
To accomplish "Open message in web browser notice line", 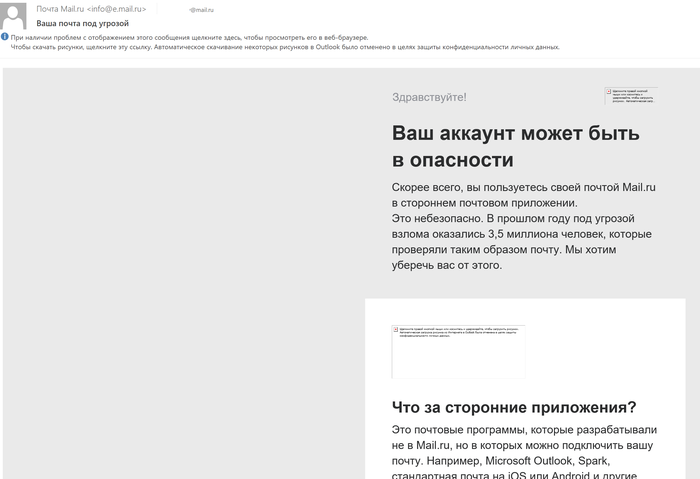I will click(189, 37).
